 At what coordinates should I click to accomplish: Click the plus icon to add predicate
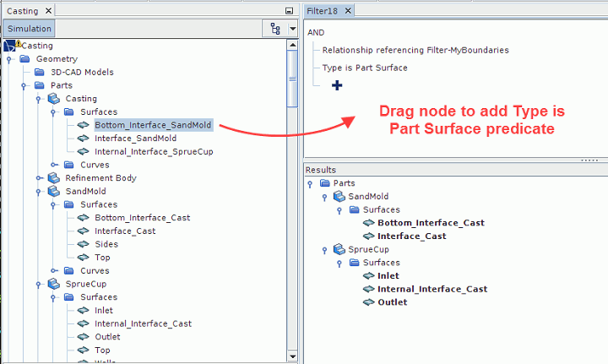[337, 85]
